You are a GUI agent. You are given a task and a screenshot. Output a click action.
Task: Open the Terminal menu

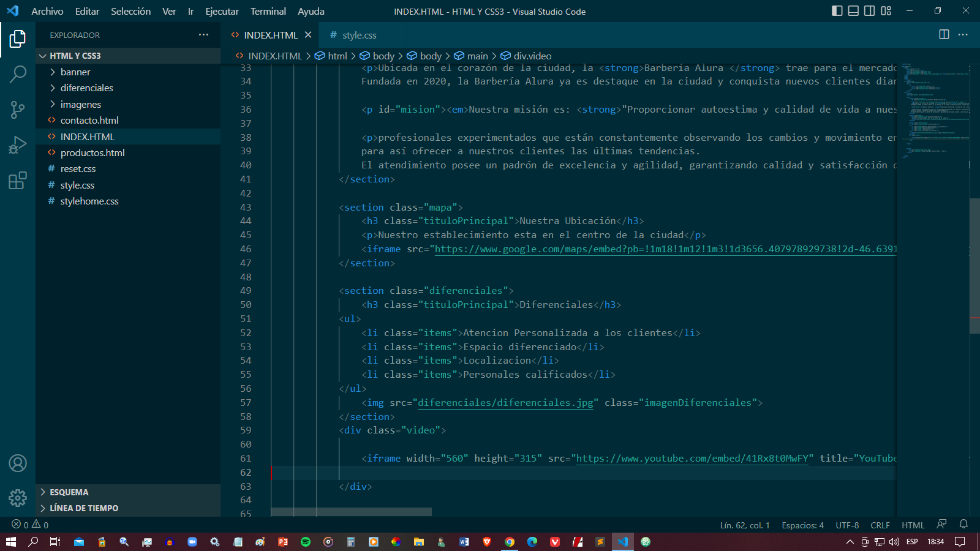(x=268, y=11)
